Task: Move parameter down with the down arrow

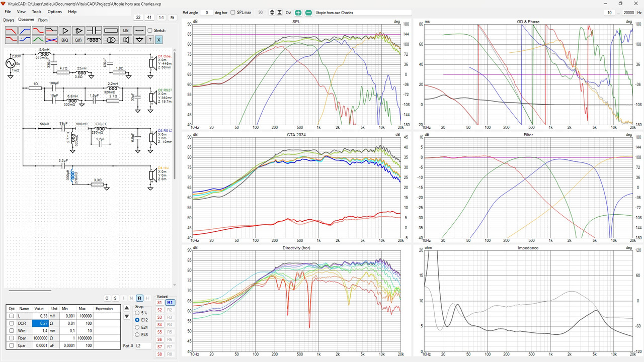Action: [x=127, y=317]
